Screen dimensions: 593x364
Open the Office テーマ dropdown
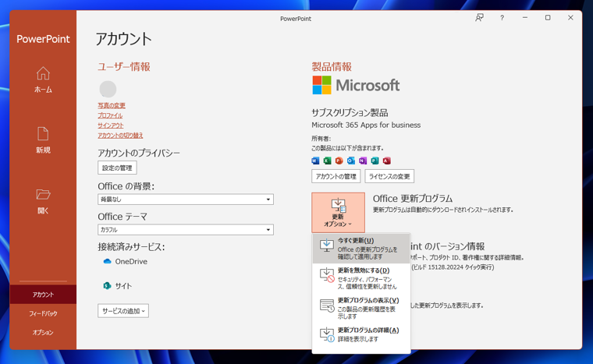[x=186, y=229]
